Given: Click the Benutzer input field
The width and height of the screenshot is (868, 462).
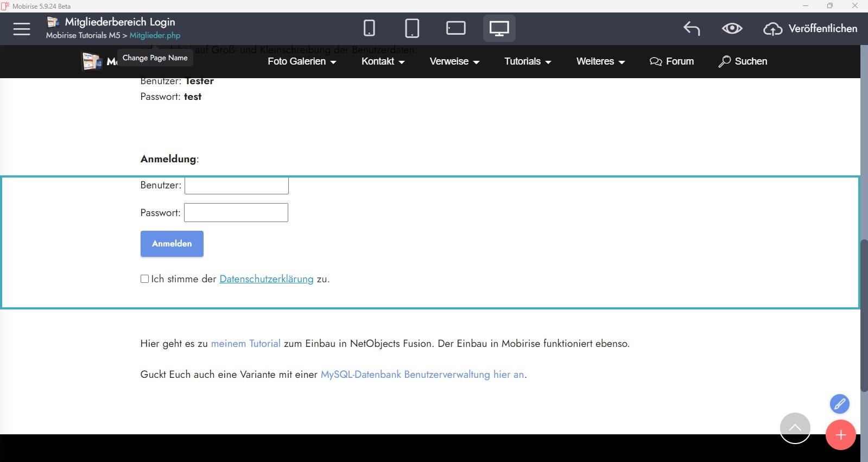Looking at the screenshot, I should [237, 186].
